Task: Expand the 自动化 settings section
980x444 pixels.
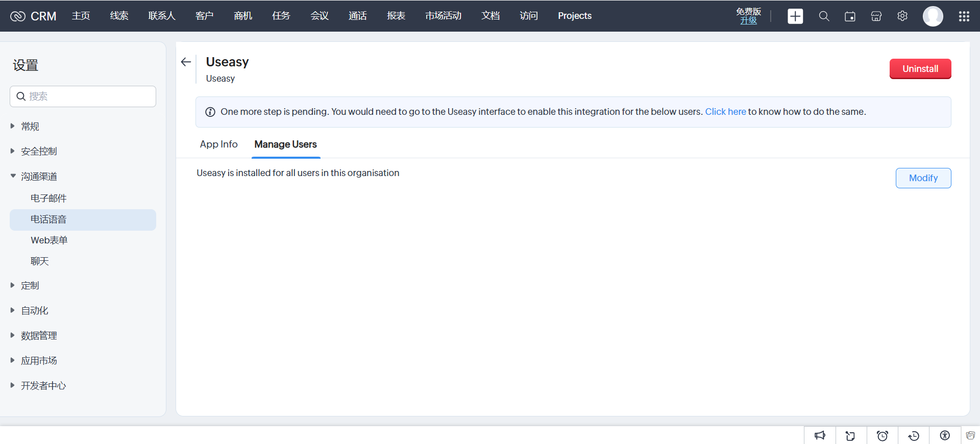Action: click(13, 310)
